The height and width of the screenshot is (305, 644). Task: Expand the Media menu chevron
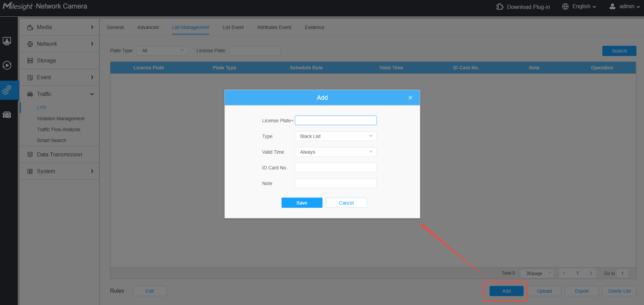(92, 27)
